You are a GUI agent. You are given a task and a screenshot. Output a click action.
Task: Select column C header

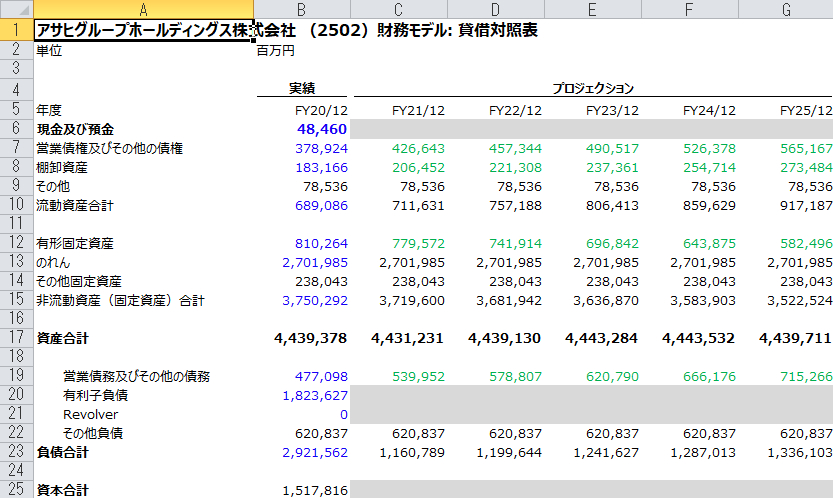(x=398, y=9)
